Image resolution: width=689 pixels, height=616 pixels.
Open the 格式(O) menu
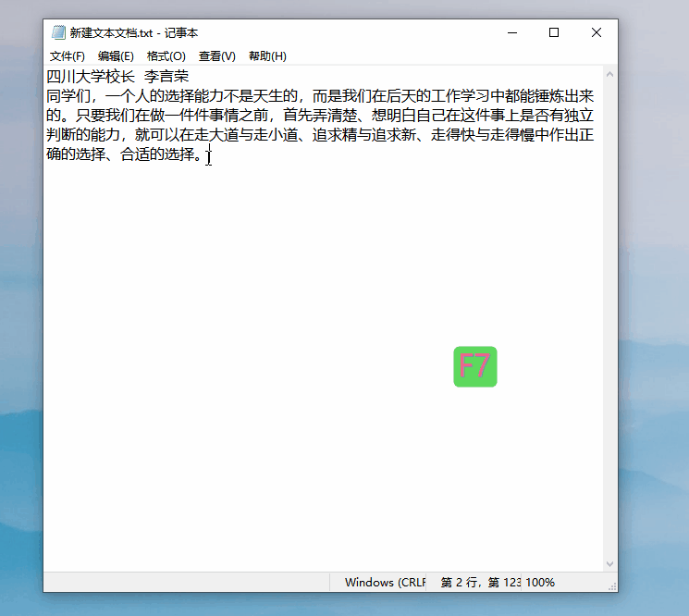pyautogui.click(x=166, y=56)
